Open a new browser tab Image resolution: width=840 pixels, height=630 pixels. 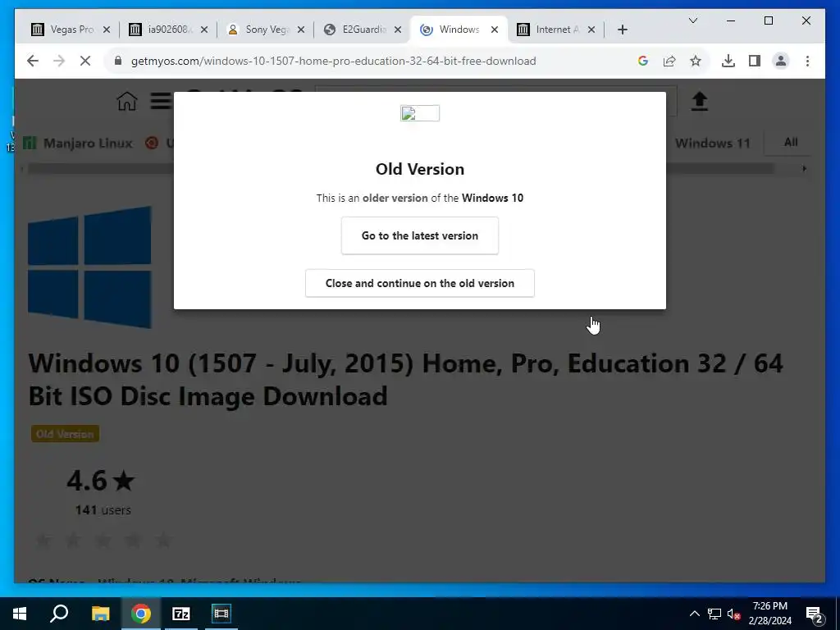pyautogui.click(x=622, y=30)
